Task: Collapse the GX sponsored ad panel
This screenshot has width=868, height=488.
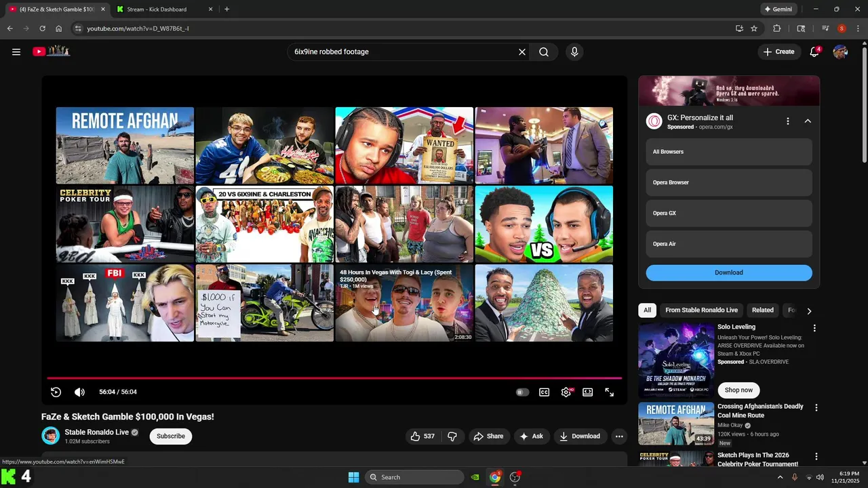Action: point(808,121)
